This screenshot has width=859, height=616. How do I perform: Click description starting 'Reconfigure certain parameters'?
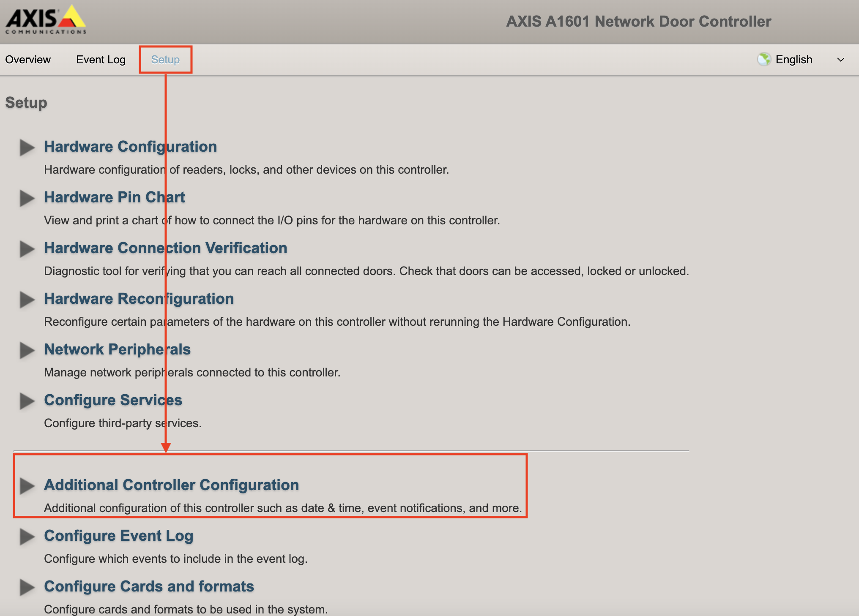point(337,322)
